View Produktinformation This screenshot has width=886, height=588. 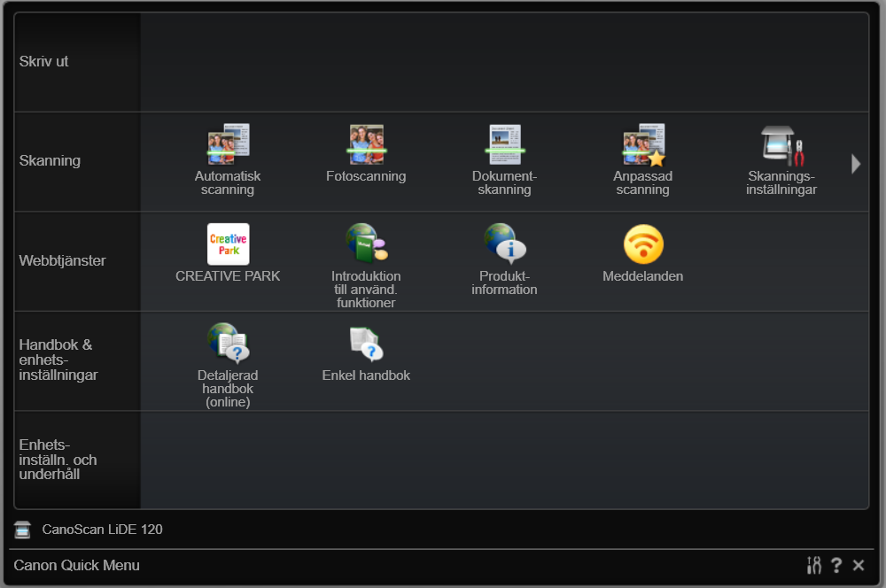(x=504, y=244)
